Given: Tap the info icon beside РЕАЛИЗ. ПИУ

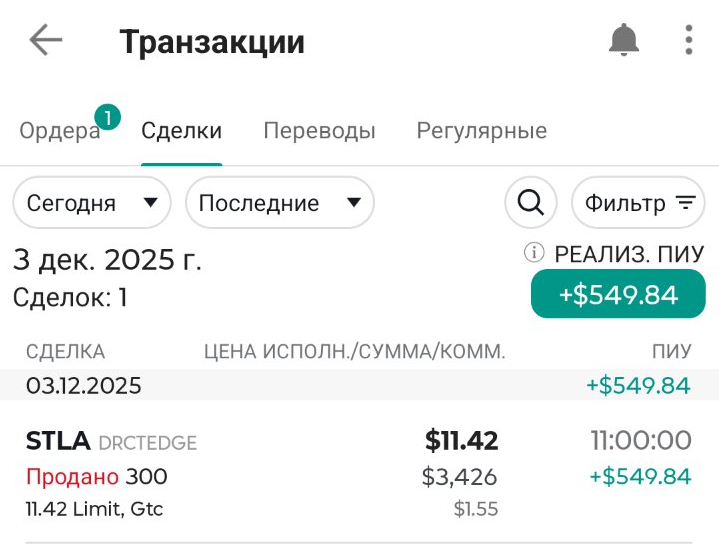Looking at the screenshot, I should point(534,253).
